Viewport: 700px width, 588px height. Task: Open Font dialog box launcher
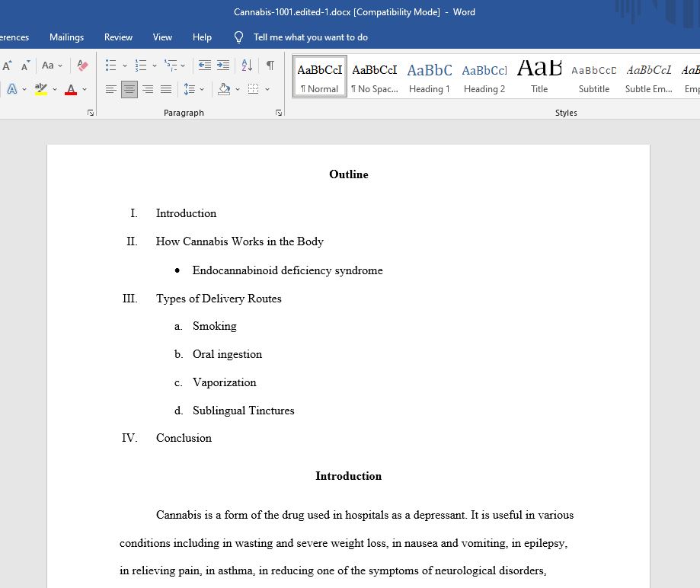(91, 113)
